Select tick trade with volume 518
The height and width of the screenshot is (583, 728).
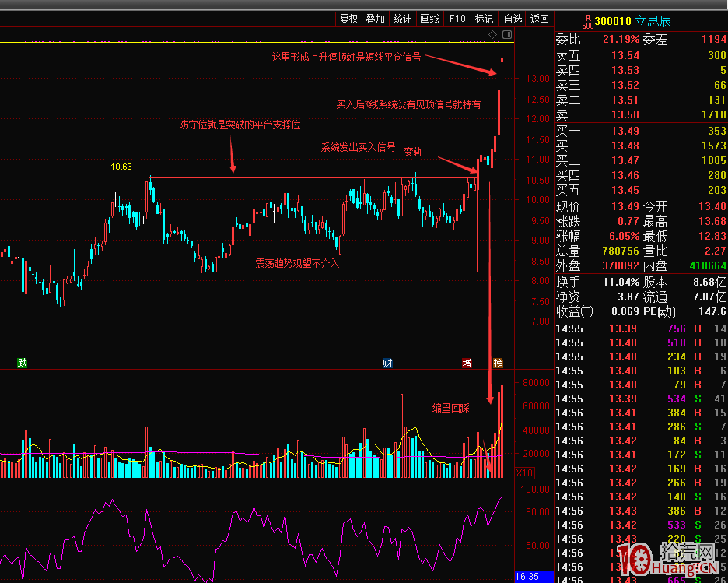[641, 342]
